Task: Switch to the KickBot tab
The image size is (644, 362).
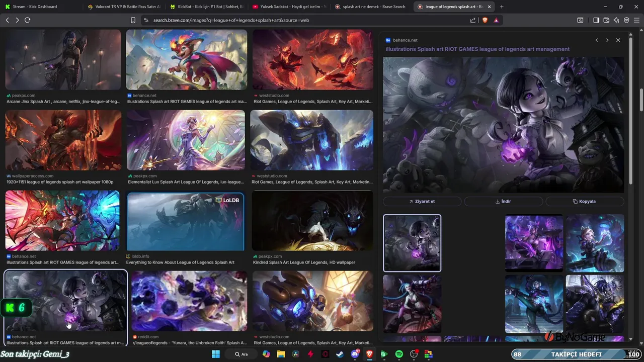Action: [x=206, y=7]
